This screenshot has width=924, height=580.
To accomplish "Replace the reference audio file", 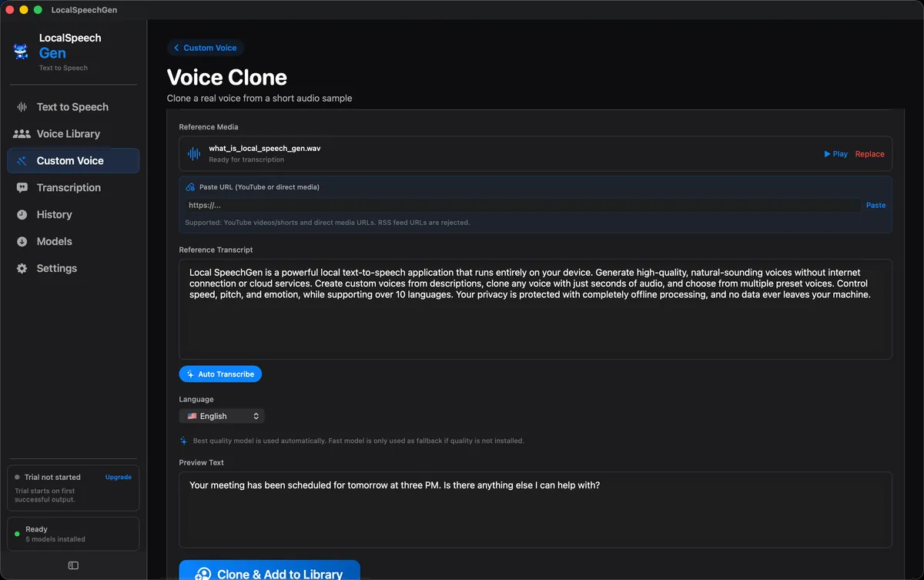I will [869, 153].
